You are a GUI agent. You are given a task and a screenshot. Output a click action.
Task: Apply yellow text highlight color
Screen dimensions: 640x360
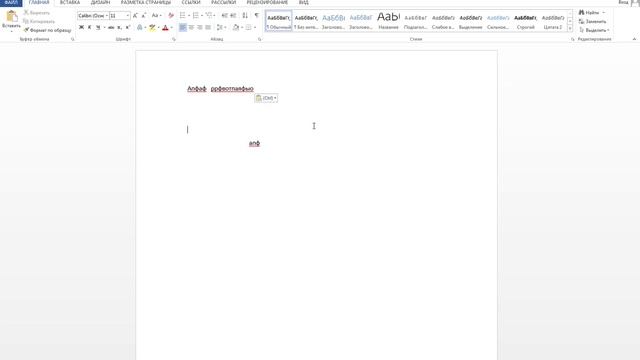tap(152, 27)
